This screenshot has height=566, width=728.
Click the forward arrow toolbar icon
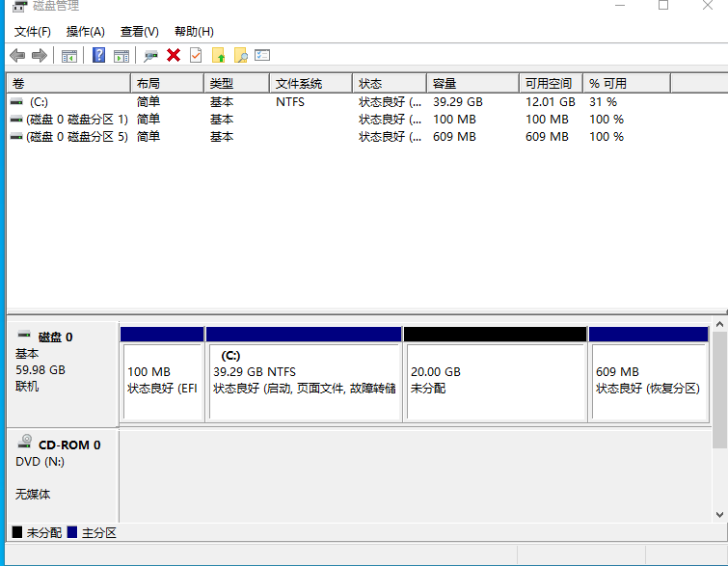tap(40, 56)
